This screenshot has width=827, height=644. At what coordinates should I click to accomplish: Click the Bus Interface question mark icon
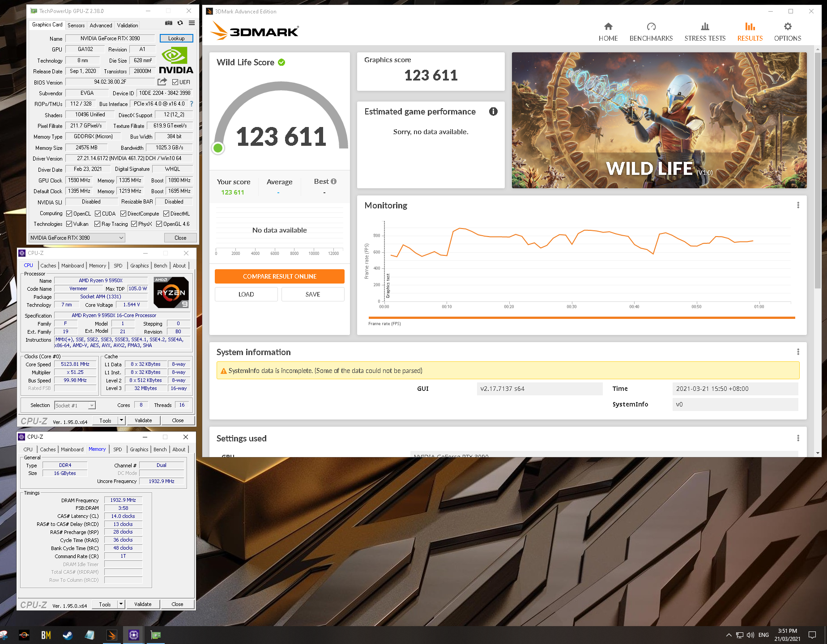click(x=192, y=104)
